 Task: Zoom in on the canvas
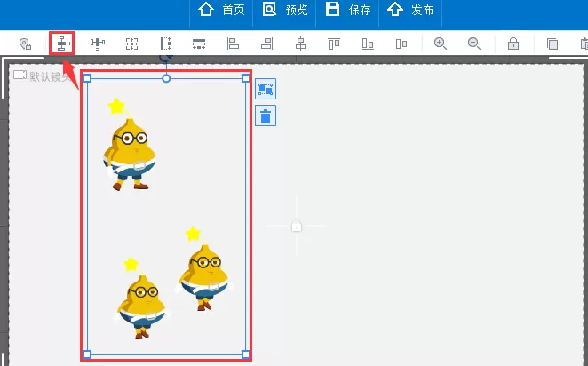tap(441, 44)
